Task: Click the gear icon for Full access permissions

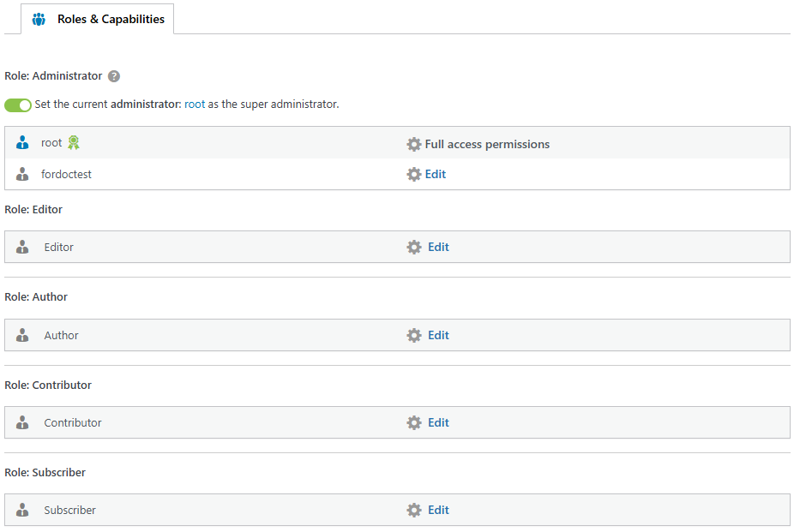Action: (415, 144)
